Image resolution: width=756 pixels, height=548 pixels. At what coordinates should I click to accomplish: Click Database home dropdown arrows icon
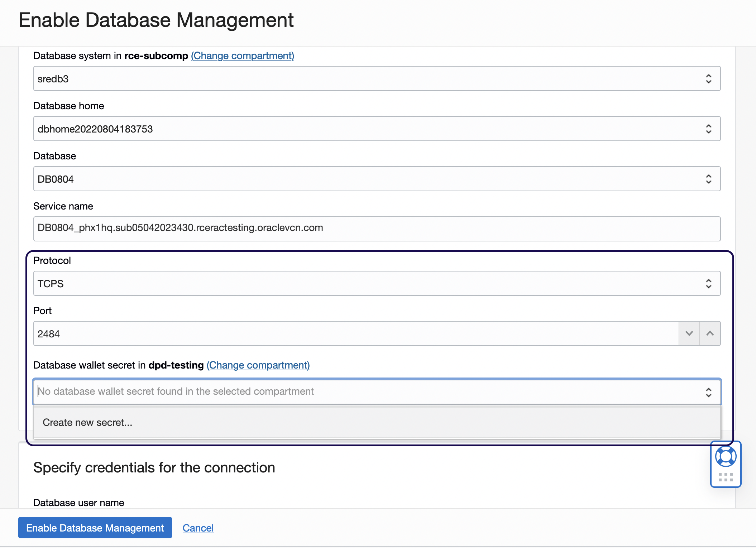(x=708, y=129)
